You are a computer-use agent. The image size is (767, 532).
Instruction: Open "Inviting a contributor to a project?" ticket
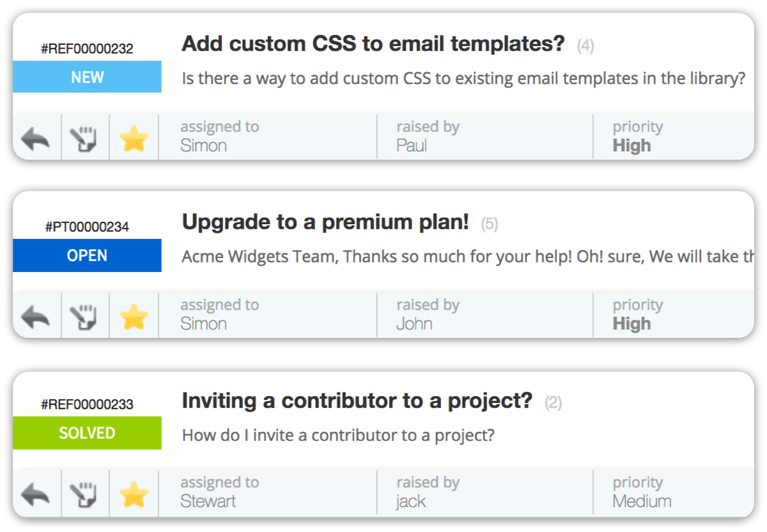[357, 400]
